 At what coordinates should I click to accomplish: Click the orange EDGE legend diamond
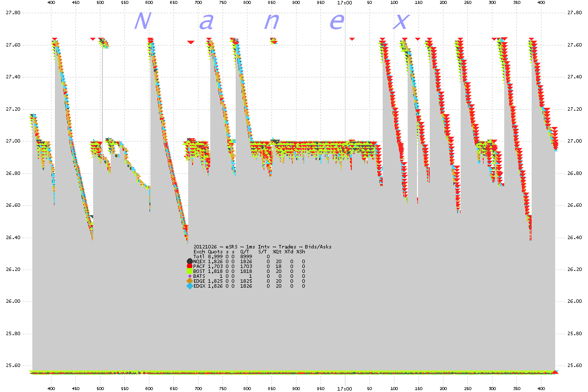point(190,281)
